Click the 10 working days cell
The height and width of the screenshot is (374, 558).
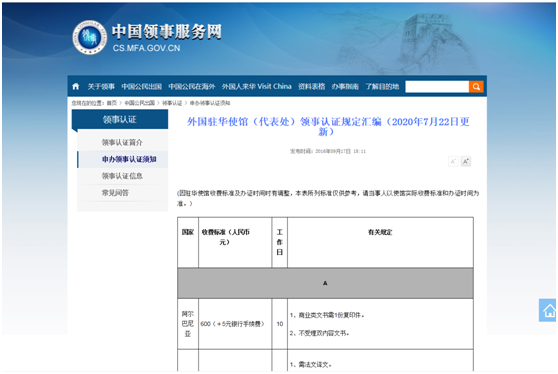point(280,324)
